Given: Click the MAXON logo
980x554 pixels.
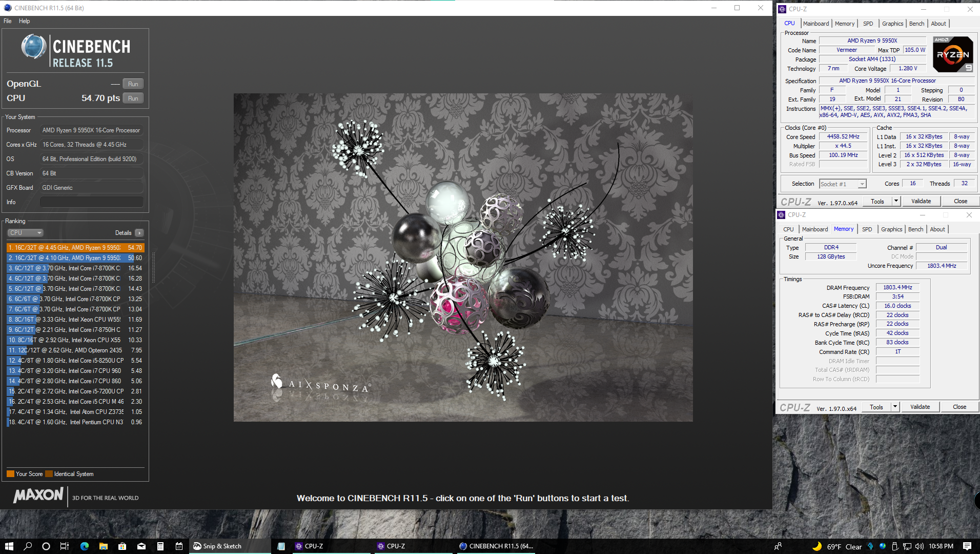Looking at the screenshot, I should (38, 495).
